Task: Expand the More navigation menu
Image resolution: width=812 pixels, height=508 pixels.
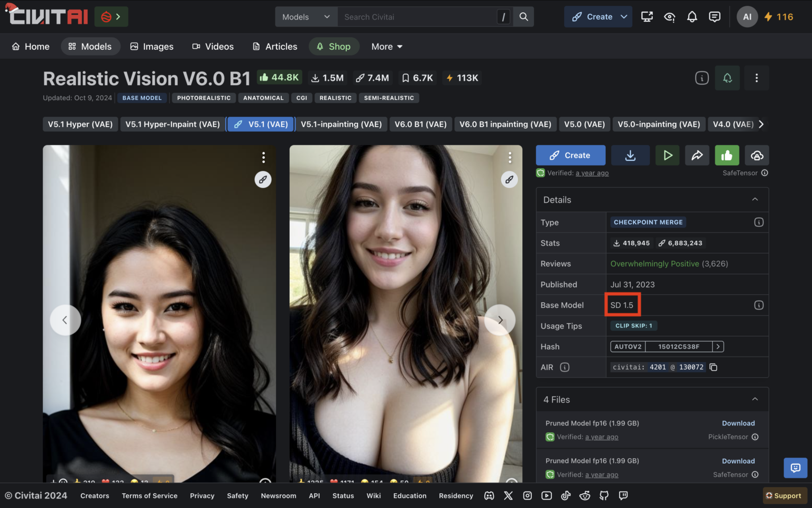Action: 387,47
